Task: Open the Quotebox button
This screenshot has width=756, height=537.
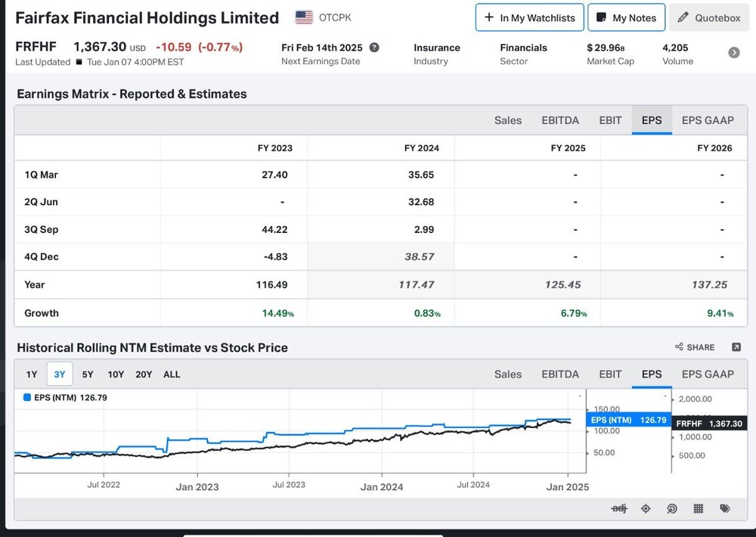Action: tap(709, 18)
